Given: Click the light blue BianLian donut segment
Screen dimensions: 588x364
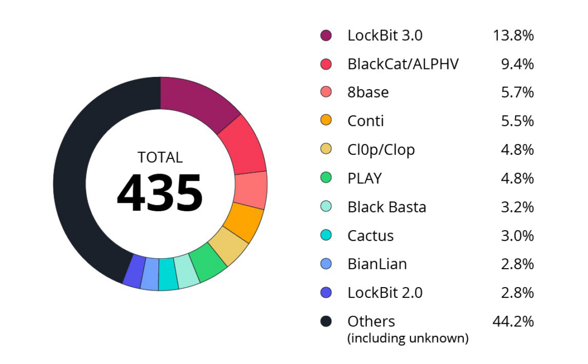Looking at the screenshot, I should pyautogui.click(x=150, y=274).
